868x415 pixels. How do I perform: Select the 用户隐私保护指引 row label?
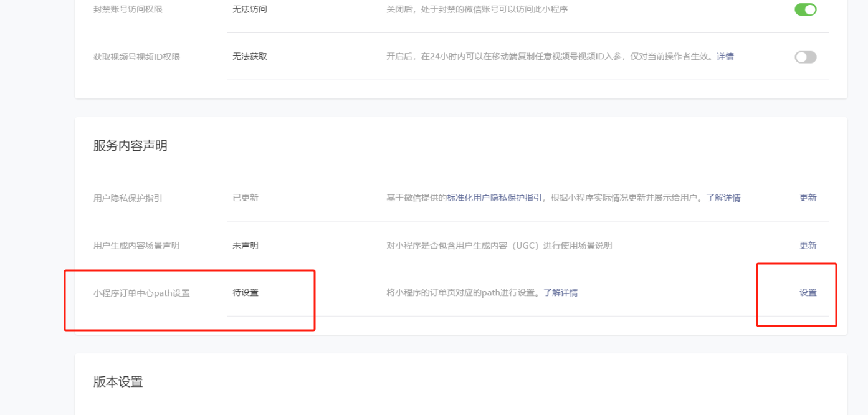128,198
